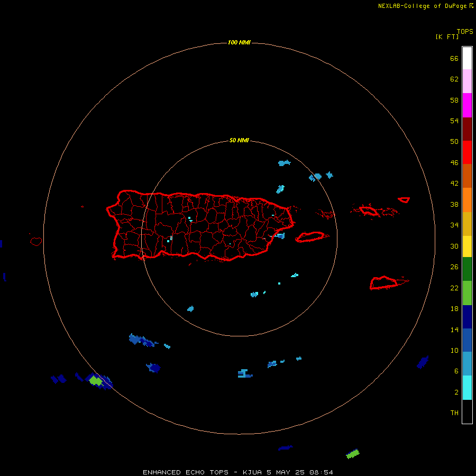Click the "50 NMI" range ring label

(x=239, y=140)
